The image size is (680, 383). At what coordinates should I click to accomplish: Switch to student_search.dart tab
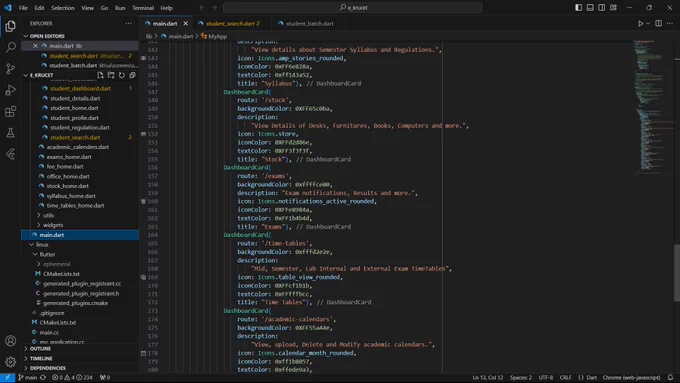click(232, 23)
